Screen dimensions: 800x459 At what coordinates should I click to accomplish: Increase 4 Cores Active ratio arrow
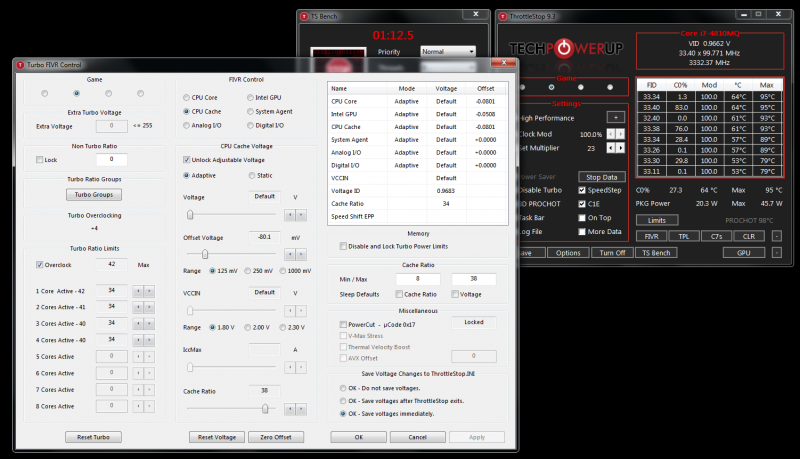(149, 340)
